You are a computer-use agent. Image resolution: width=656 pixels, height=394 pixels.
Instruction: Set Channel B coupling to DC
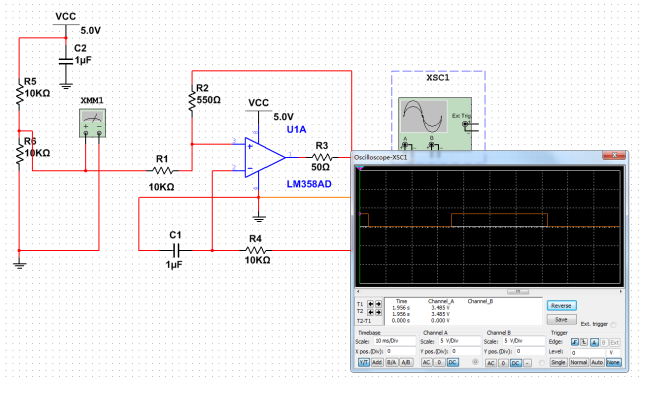click(516, 363)
